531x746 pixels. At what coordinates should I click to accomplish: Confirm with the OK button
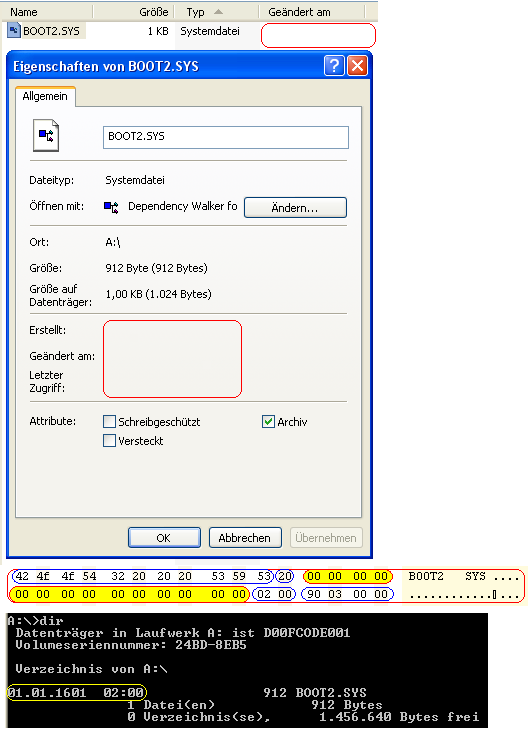[x=164, y=538]
